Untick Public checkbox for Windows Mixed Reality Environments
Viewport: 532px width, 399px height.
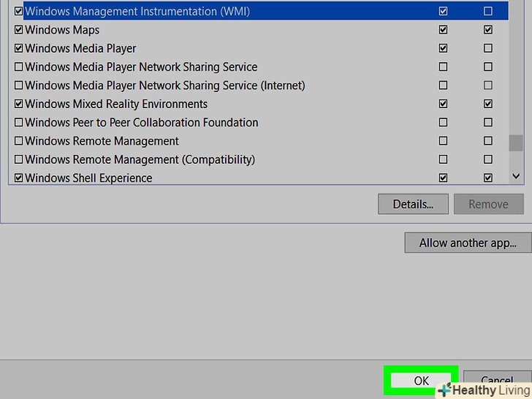(488, 104)
